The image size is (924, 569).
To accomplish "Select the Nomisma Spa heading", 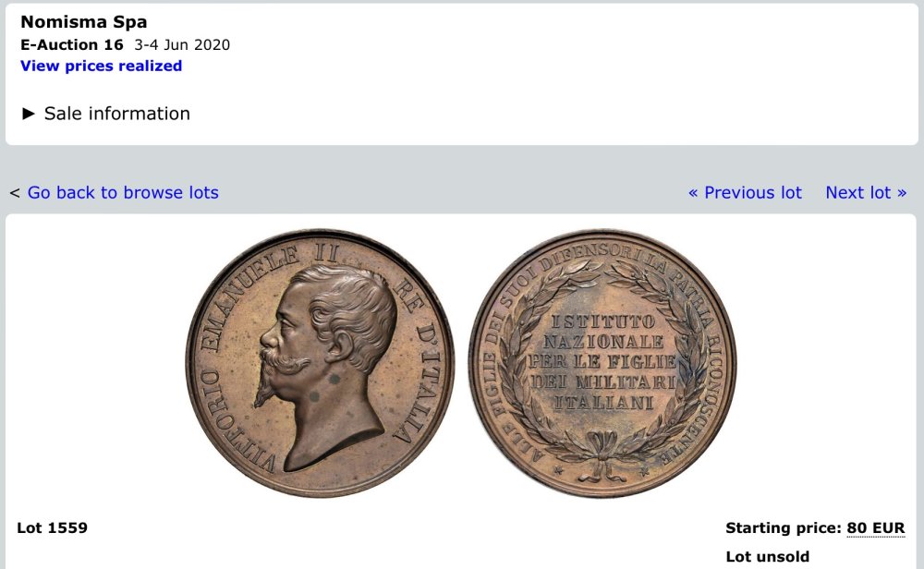I will coord(84,22).
